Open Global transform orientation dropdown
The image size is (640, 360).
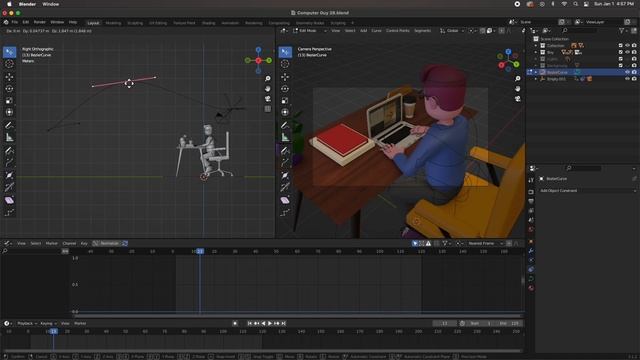coord(452,31)
